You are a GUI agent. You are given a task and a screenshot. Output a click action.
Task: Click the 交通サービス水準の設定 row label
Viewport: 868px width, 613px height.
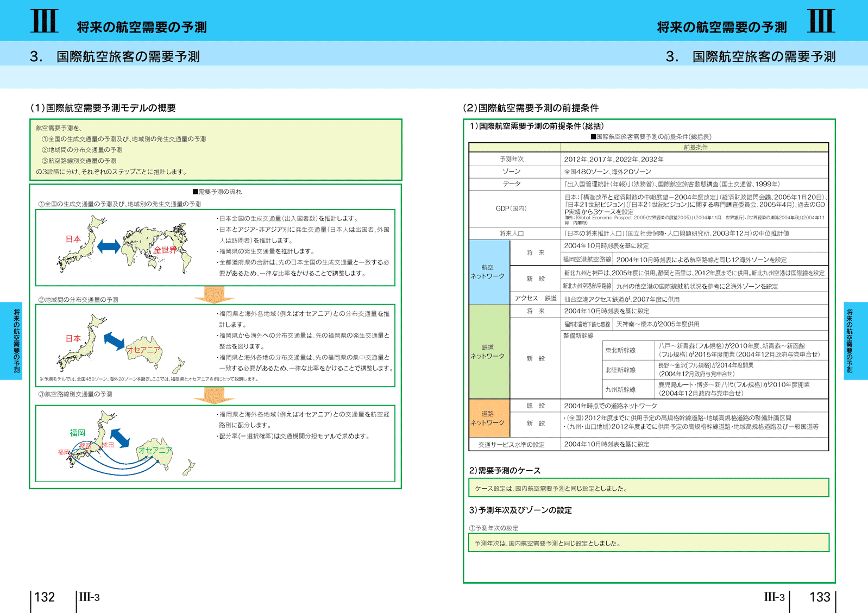[511, 444]
